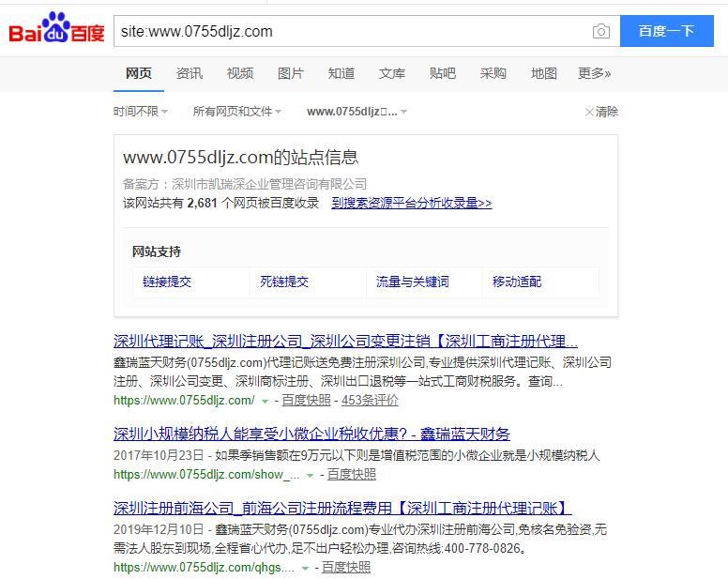Open the 知道 tab

coord(341,73)
